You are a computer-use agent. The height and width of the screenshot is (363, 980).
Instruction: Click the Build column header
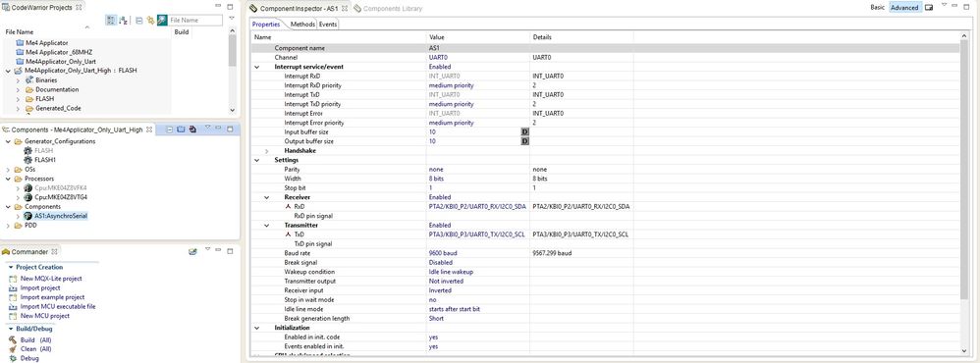182,31
